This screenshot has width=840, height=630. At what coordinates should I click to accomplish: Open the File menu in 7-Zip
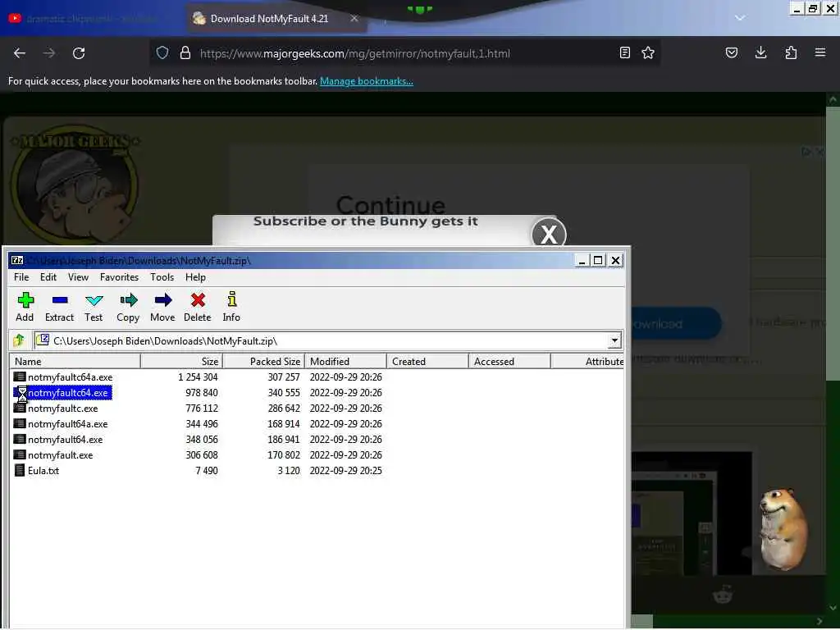pyautogui.click(x=21, y=277)
